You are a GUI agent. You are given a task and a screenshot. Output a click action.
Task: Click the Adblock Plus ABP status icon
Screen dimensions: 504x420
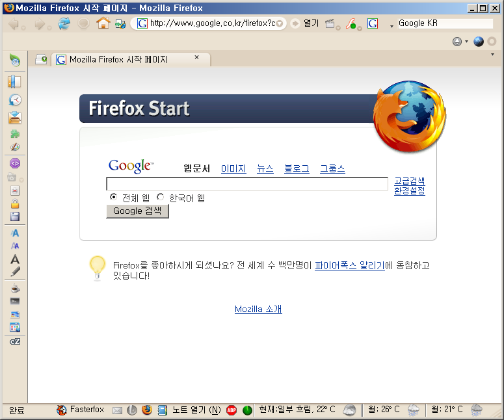pyautogui.click(x=232, y=410)
